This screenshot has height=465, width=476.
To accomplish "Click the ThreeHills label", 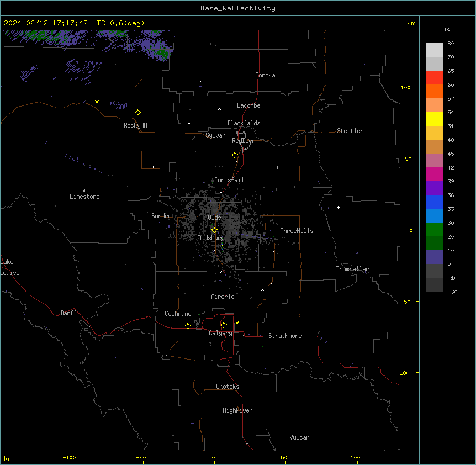I will coord(297,231).
